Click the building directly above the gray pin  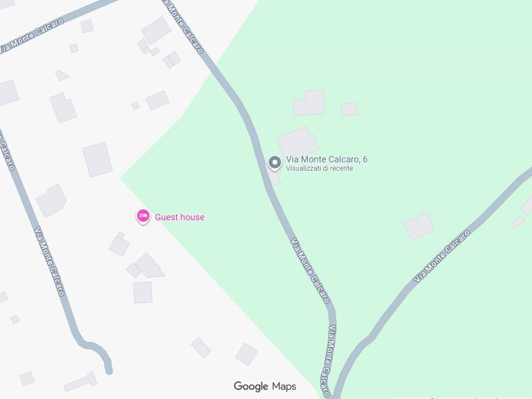(297, 142)
